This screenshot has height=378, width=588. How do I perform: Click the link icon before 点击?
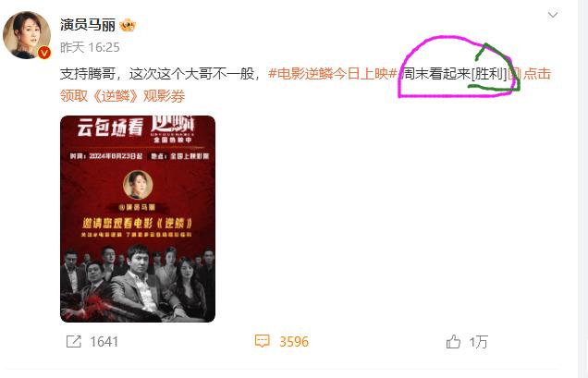[x=514, y=74]
